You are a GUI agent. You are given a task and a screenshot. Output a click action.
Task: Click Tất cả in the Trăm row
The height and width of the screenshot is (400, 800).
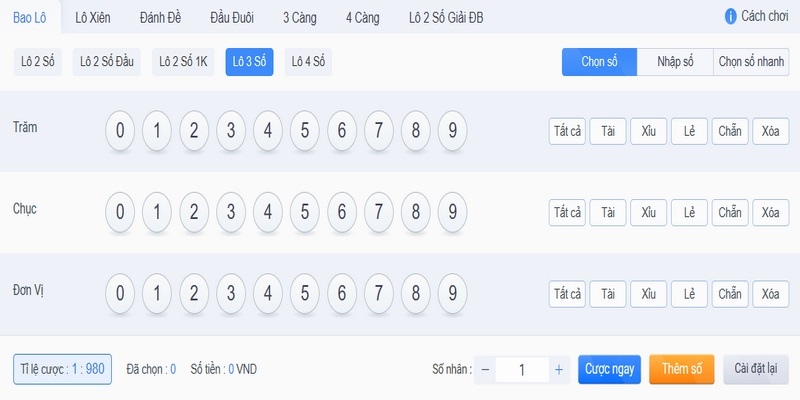567,131
